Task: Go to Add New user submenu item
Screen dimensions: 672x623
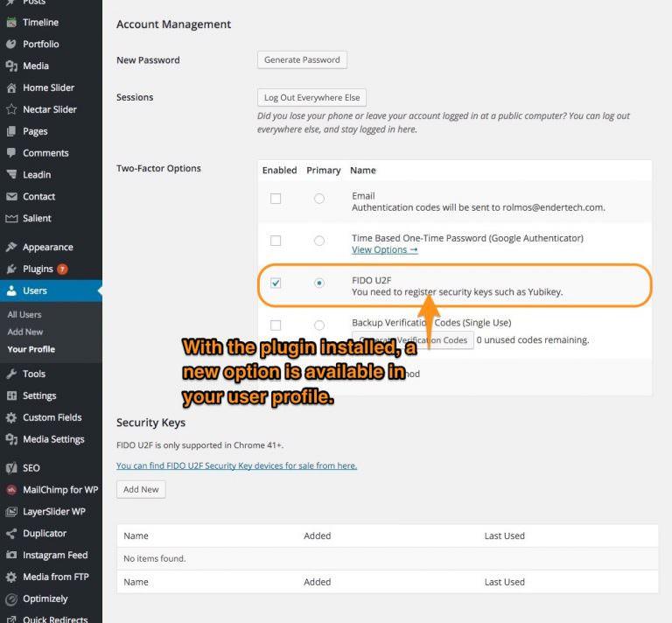Action: click(x=25, y=332)
